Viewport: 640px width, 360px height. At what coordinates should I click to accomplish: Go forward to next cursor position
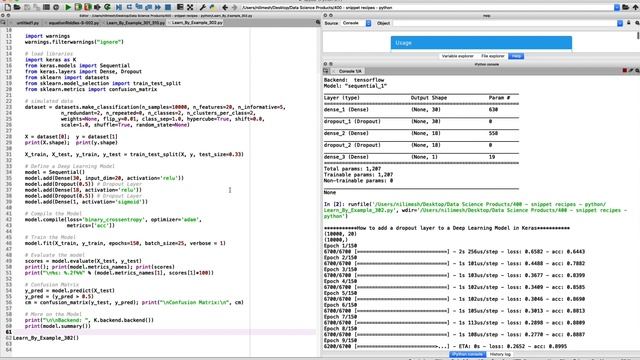[x=234, y=7]
